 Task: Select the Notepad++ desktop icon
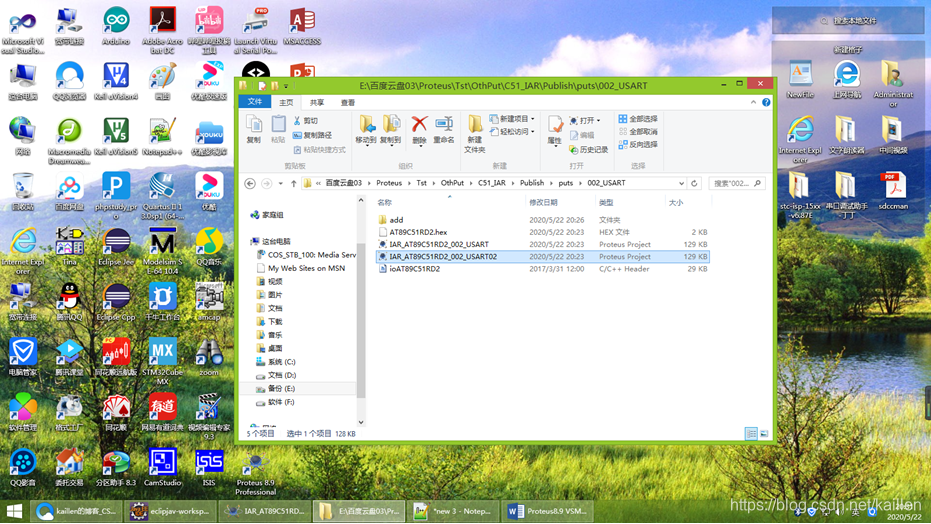coord(162,136)
